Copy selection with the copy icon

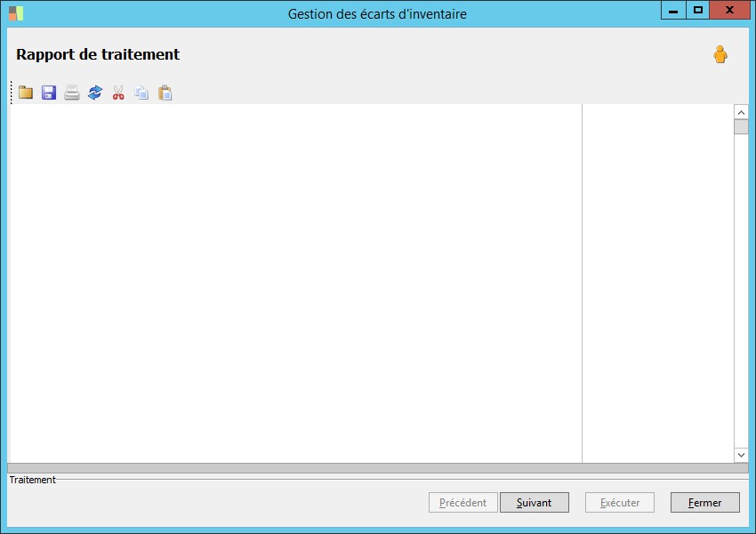141,93
